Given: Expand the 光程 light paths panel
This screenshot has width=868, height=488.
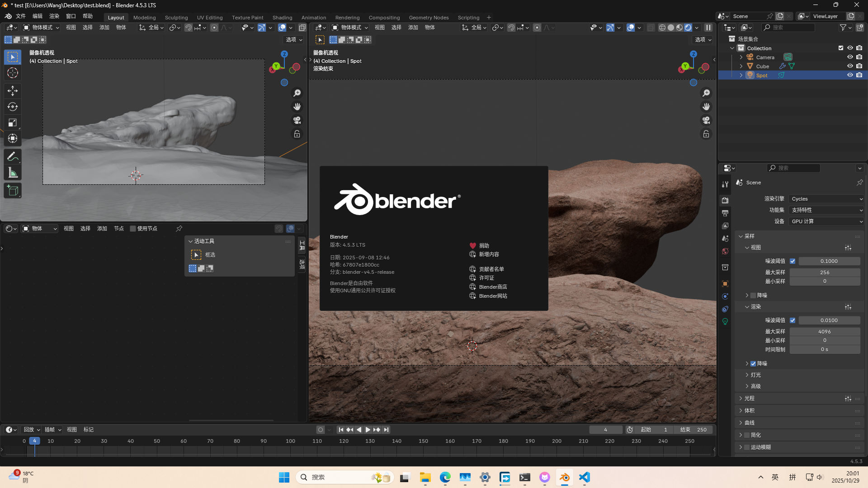Looking at the screenshot, I should coord(749,399).
